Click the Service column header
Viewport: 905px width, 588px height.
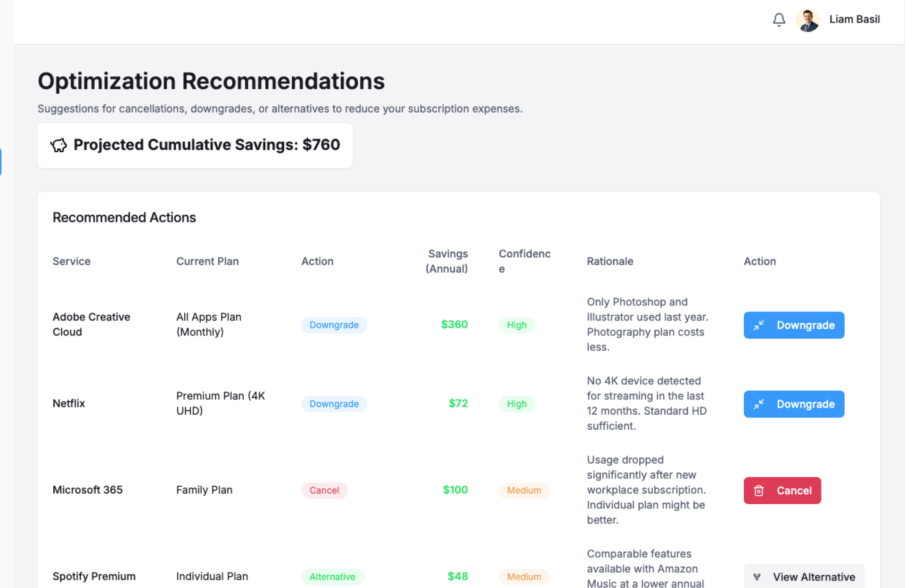coord(72,261)
